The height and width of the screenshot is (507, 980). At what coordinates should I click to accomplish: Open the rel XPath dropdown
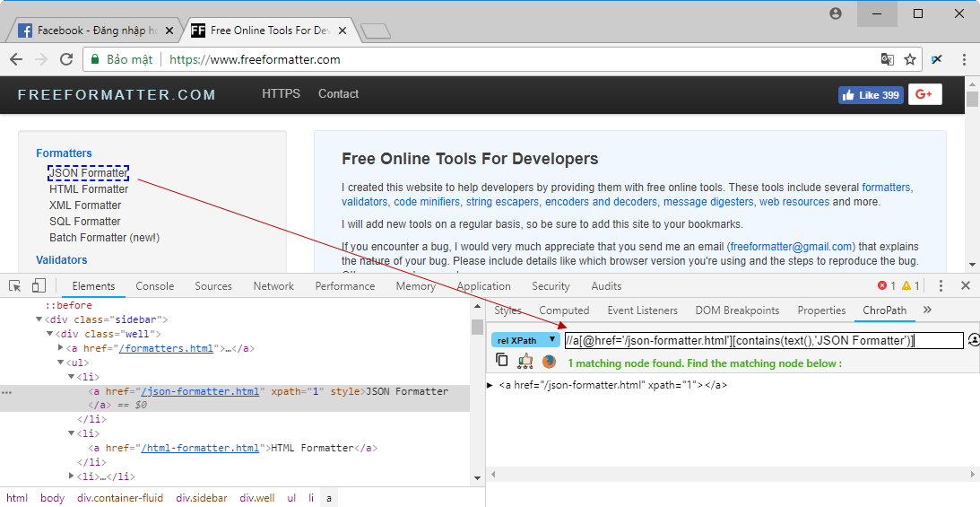[x=525, y=340]
